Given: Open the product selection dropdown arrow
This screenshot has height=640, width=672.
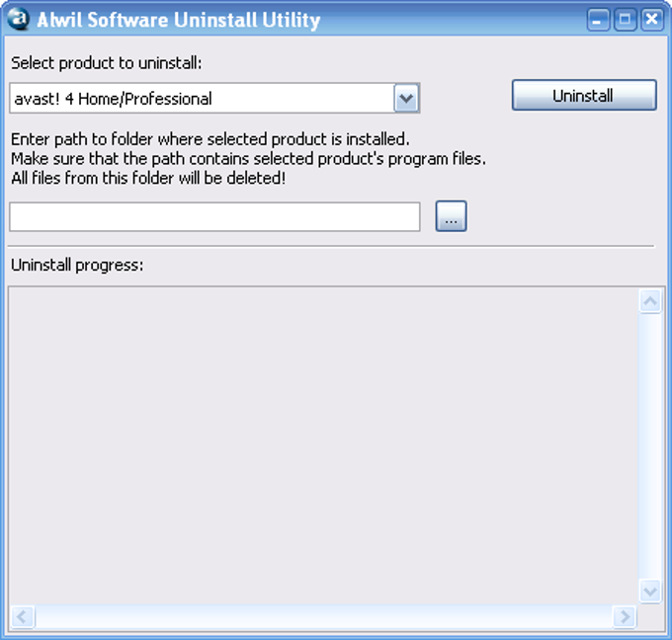Looking at the screenshot, I should point(406,99).
